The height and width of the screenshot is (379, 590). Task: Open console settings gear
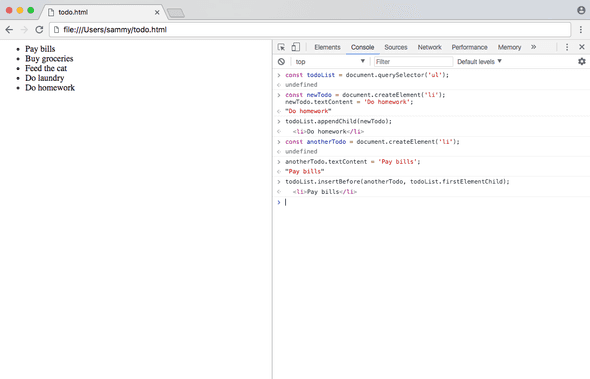click(582, 61)
